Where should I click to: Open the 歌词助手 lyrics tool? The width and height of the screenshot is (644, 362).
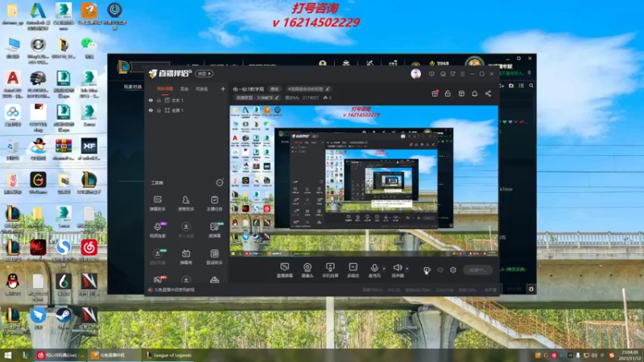point(214,257)
